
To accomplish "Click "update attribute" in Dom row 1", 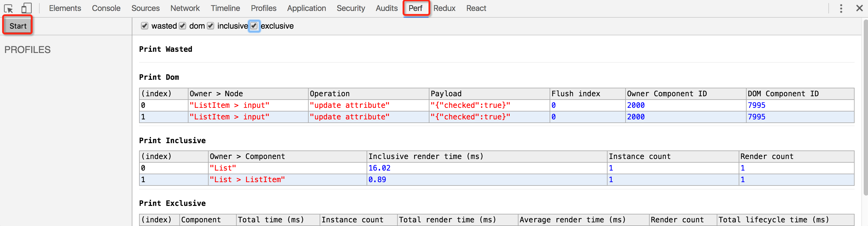I will (x=350, y=117).
